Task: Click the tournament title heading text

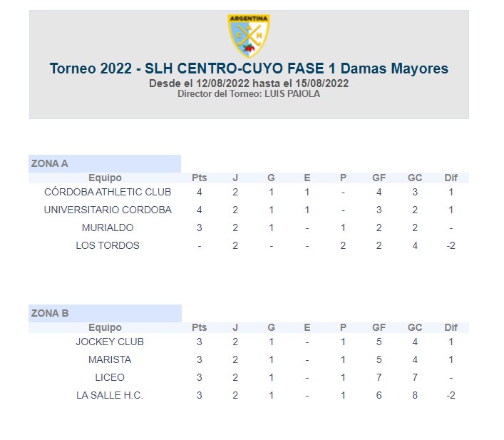Action: 249,68
